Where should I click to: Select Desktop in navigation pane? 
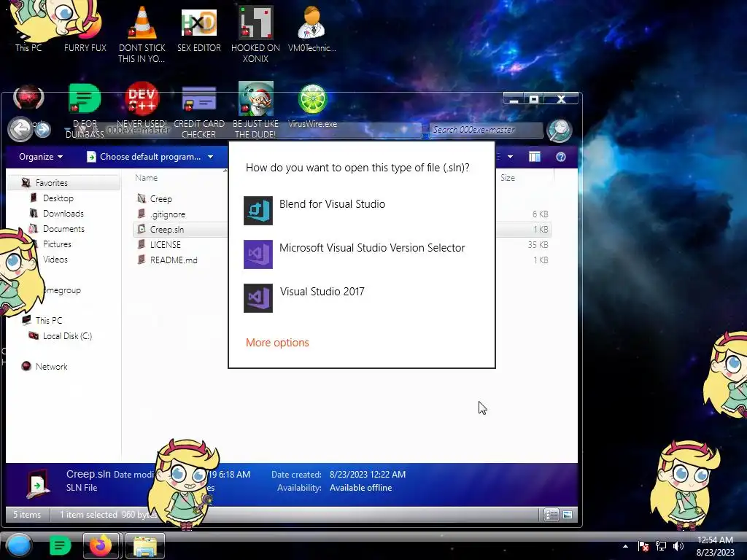tap(58, 198)
